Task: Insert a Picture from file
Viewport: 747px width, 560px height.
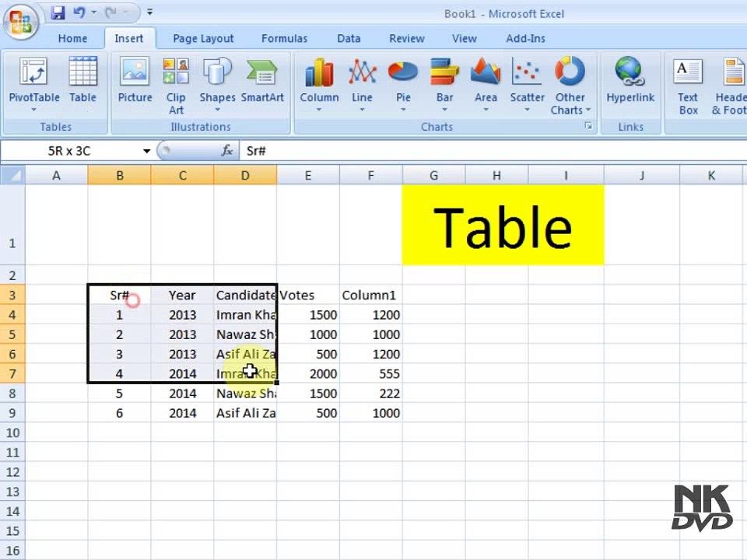Action: tap(135, 79)
